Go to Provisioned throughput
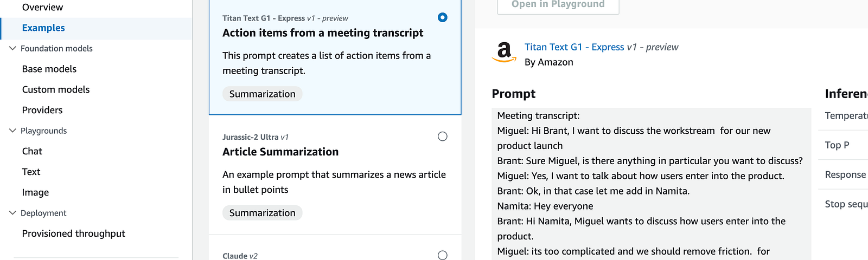The width and height of the screenshot is (868, 260). [x=74, y=233]
